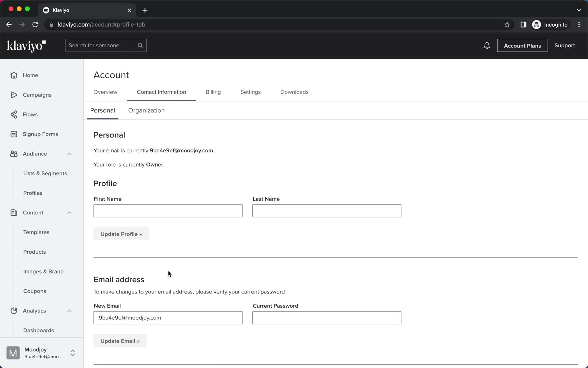Screen dimensions: 588x368
Task: Reload the page in the browser
Action: click(x=35, y=25)
